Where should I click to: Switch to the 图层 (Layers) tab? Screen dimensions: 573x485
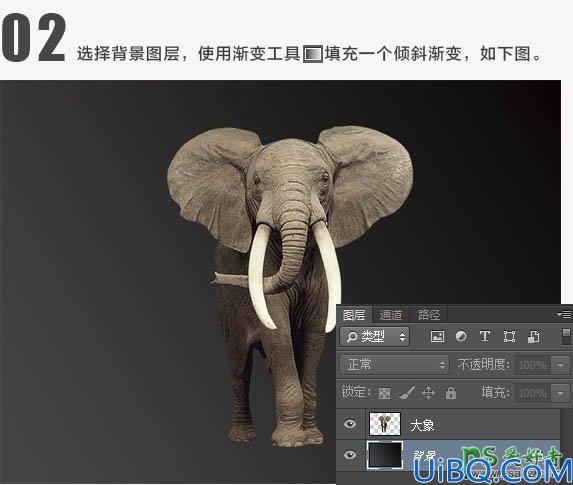(354, 315)
